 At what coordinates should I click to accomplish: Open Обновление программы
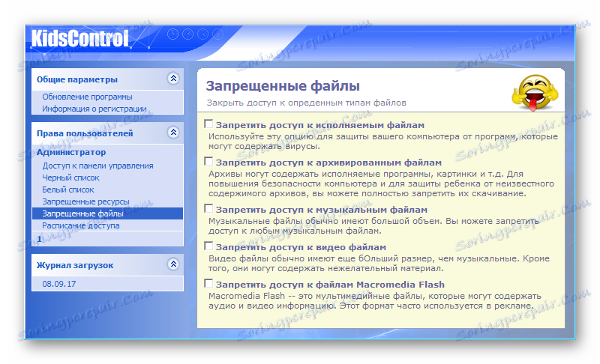pyautogui.click(x=87, y=97)
